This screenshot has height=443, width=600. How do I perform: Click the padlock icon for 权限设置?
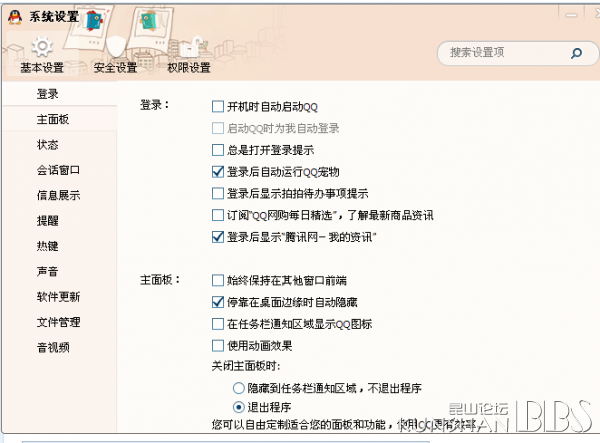190,47
